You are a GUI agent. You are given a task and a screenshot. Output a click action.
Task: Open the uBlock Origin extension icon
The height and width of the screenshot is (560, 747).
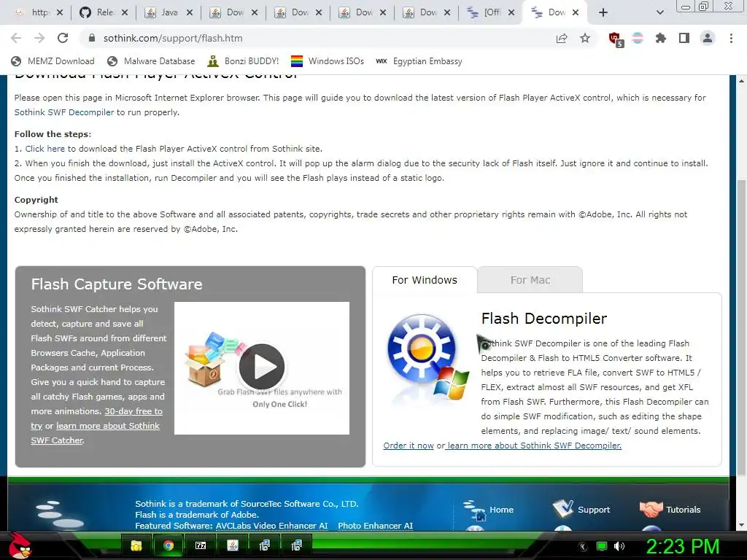[615, 39]
